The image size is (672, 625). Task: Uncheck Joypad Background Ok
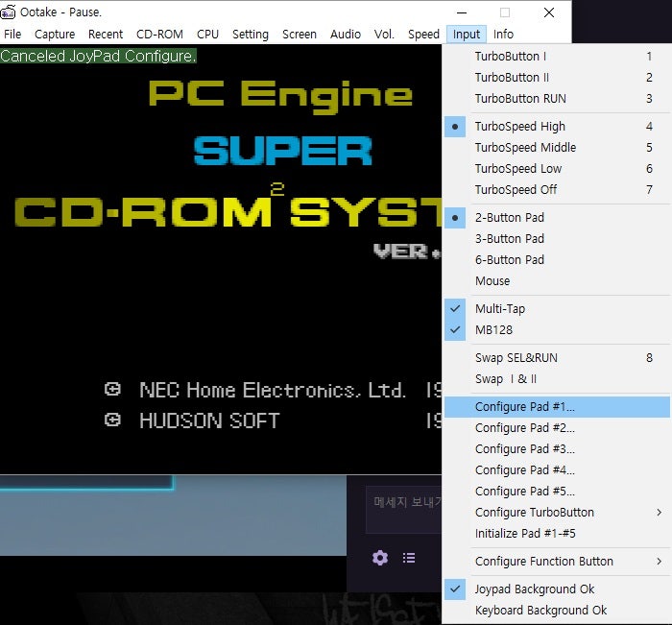click(557, 589)
